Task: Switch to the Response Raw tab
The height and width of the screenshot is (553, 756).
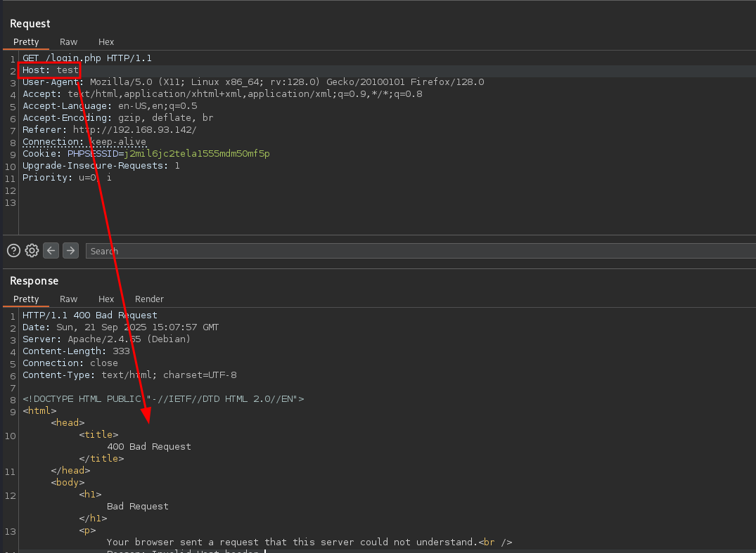Action: pyautogui.click(x=68, y=299)
